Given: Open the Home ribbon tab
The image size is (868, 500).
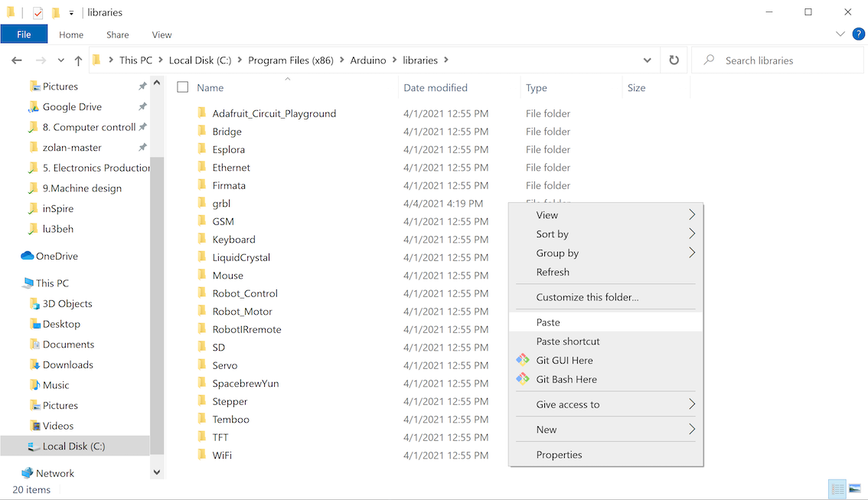Looking at the screenshot, I should click(x=71, y=34).
